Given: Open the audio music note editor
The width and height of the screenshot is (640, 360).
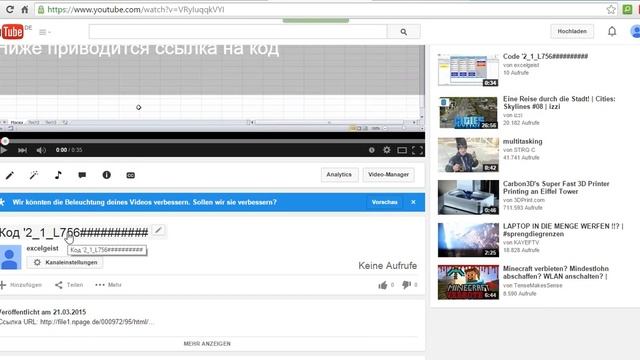Looking at the screenshot, I should 58,175.
